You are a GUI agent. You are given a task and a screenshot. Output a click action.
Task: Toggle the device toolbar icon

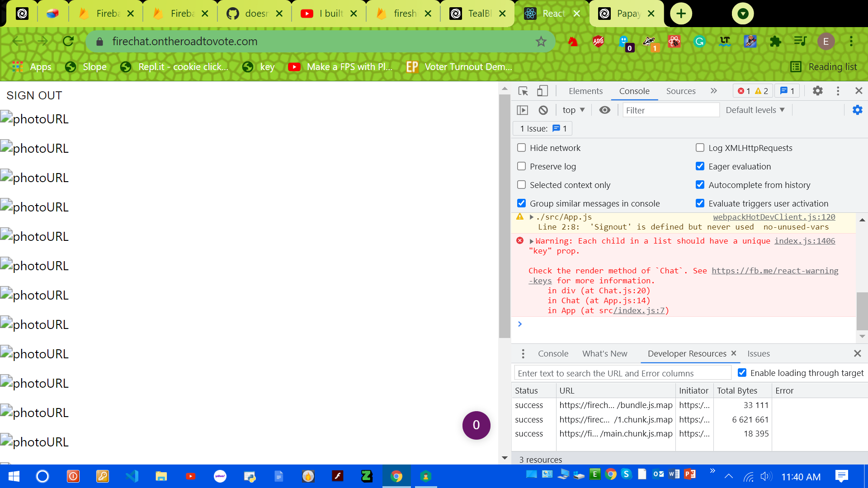click(x=542, y=91)
